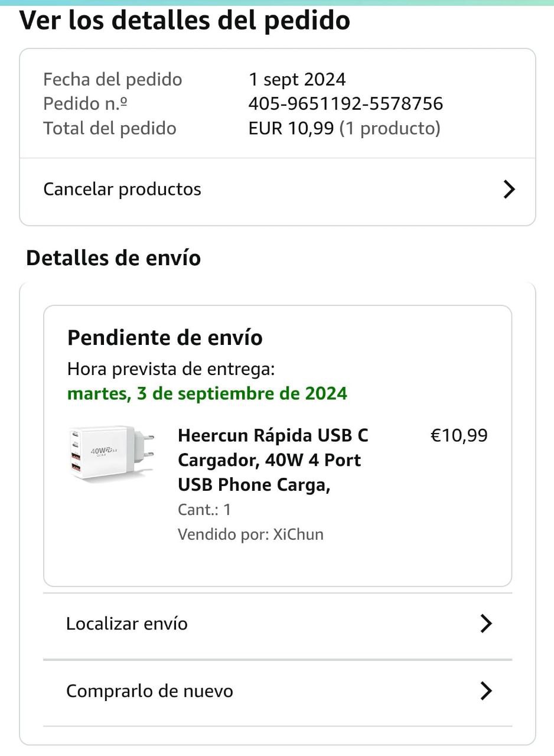The width and height of the screenshot is (554, 756).
Task: Tap the delivery date martes, 3 de septiembre
Action: pyautogui.click(x=207, y=393)
